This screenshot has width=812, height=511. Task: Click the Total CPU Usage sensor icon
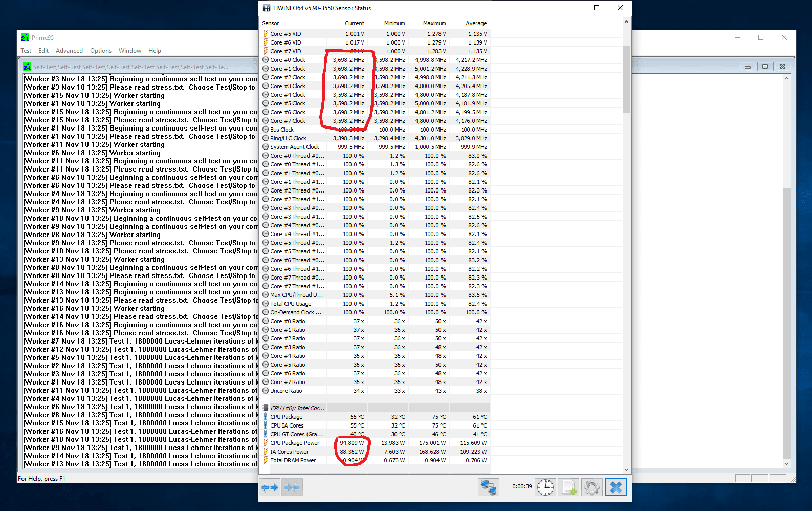tap(266, 304)
